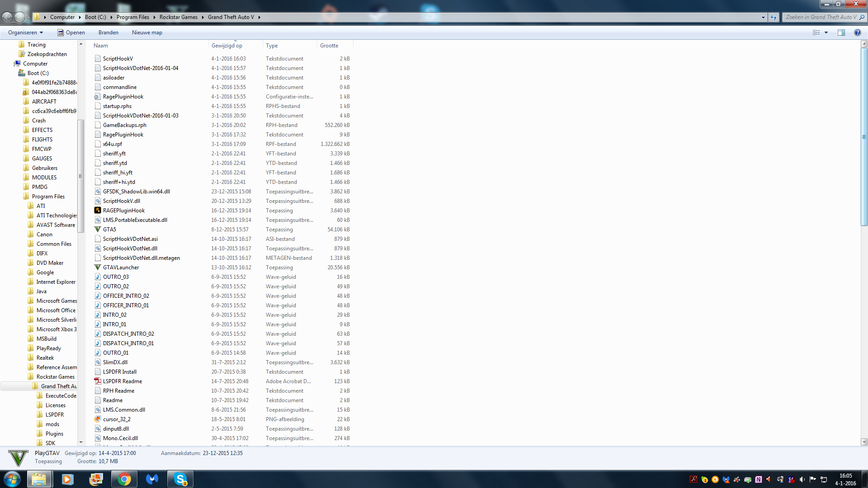This screenshot has width=868, height=488.
Task: Click the RAGEPluginHook application icon
Action: pos(97,210)
